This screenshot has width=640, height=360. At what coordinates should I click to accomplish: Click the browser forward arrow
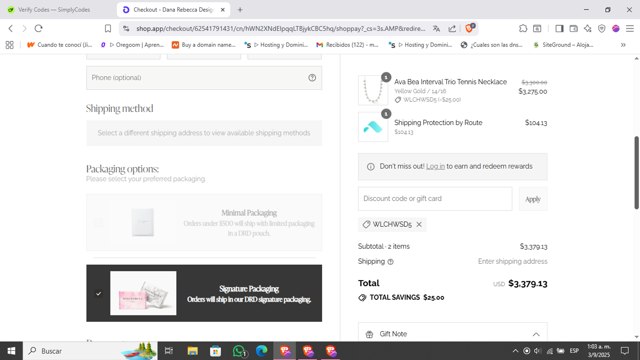pyautogui.click(x=24, y=28)
